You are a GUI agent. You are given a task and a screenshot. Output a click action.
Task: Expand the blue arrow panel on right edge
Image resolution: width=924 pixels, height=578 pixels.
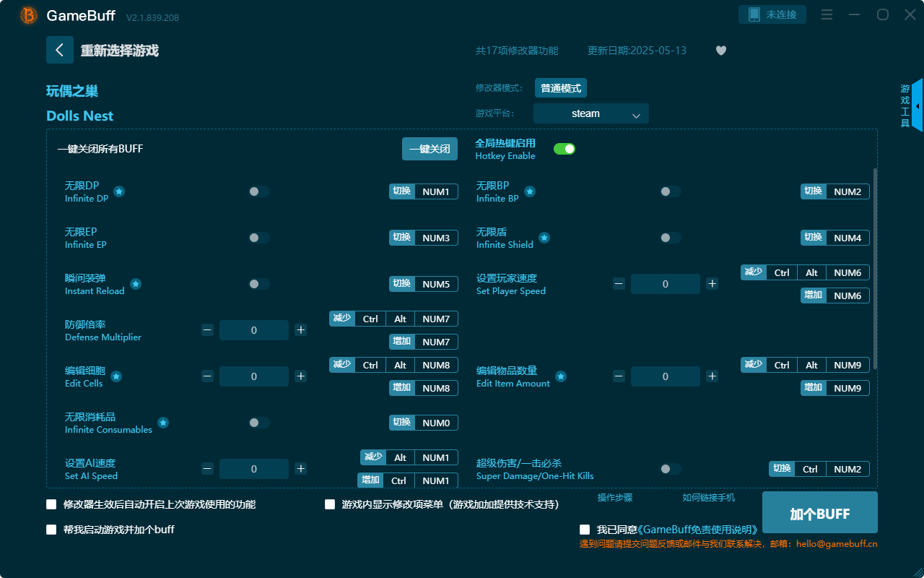click(918, 106)
